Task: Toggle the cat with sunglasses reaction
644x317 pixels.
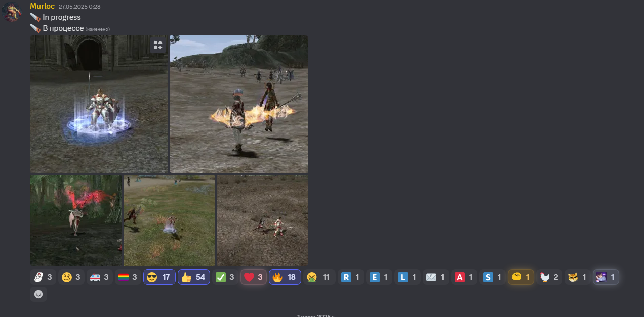Action: coord(578,277)
